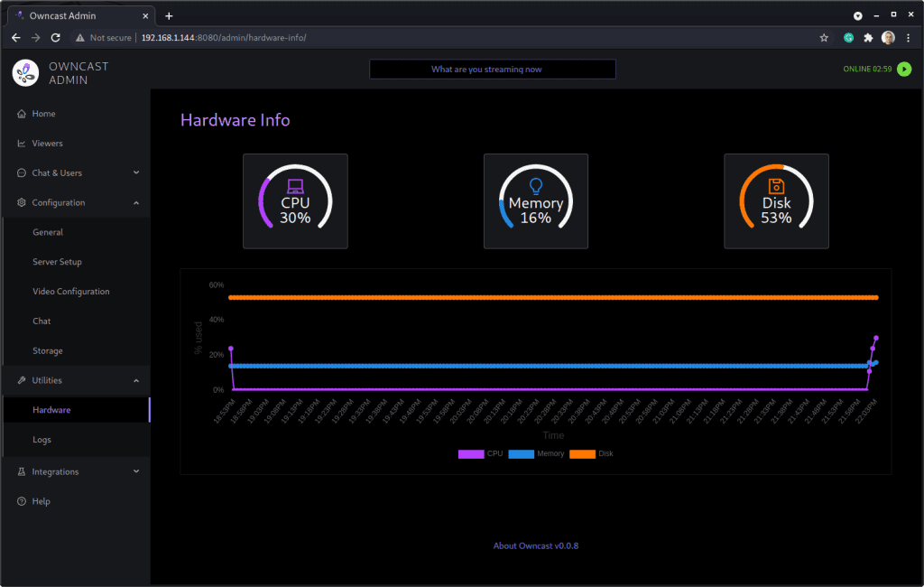The width and height of the screenshot is (924, 587).
Task: Go to Video Configuration settings
Action: (71, 292)
